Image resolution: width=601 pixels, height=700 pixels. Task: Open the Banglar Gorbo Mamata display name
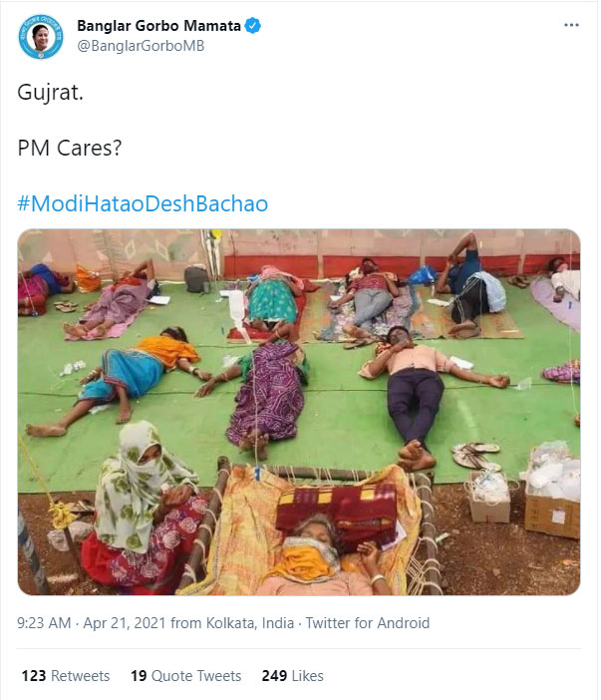(x=158, y=27)
